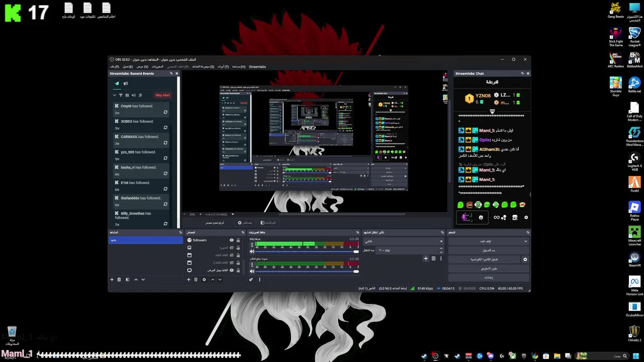Open Settings button in Controls dock
The width and height of the screenshot is (644, 362).
pos(489,278)
